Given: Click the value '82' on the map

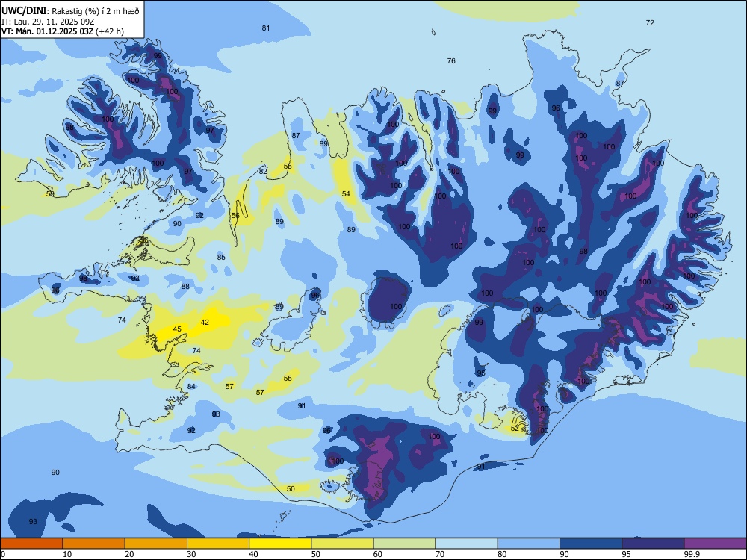Looking at the screenshot, I should click(263, 172).
